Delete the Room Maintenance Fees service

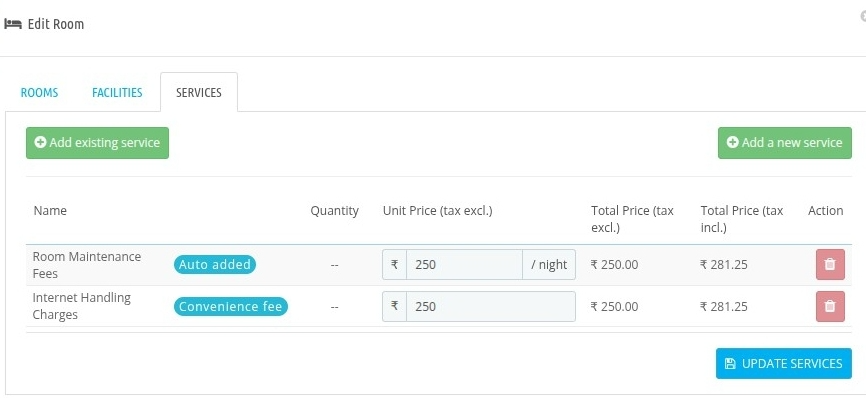pyautogui.click(x=830, y=264)
